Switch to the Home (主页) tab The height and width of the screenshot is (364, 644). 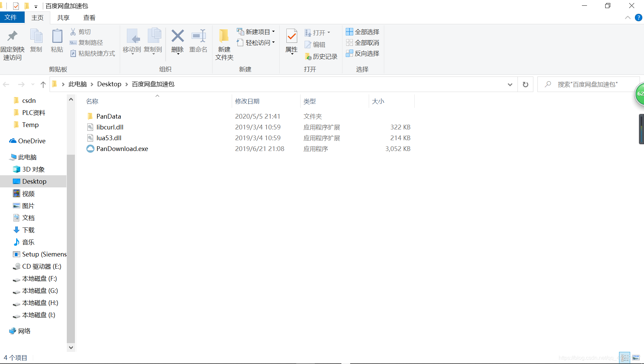tap(37, 18)
